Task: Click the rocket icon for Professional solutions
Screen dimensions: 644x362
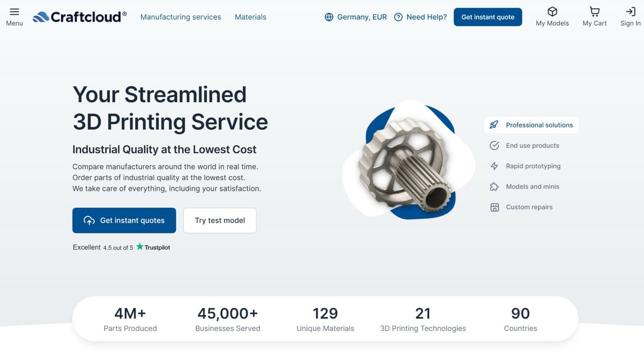Action: pos(494,125)
